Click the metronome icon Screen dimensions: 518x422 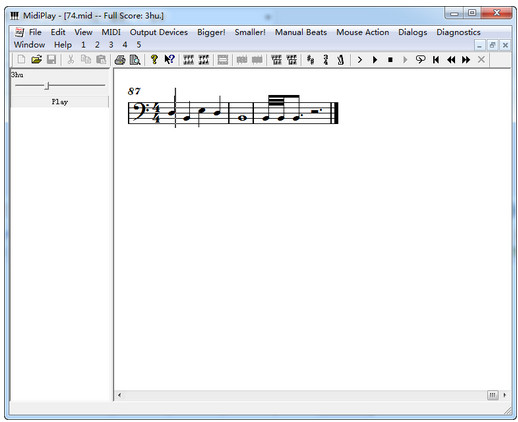(x=340, y=60)
